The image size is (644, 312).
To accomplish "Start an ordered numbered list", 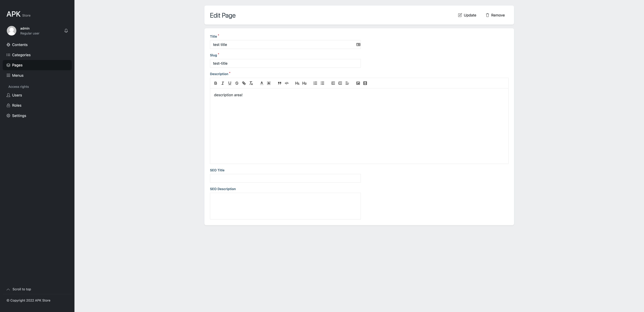I will point(315,83).
